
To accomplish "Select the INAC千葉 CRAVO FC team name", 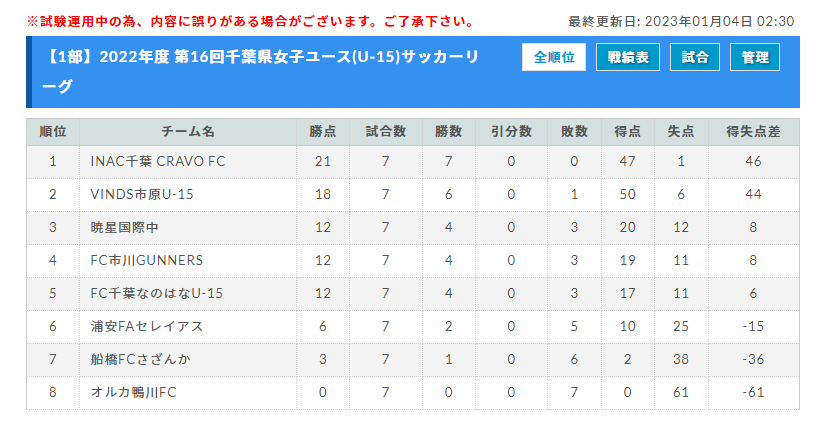I will point(158,161).
